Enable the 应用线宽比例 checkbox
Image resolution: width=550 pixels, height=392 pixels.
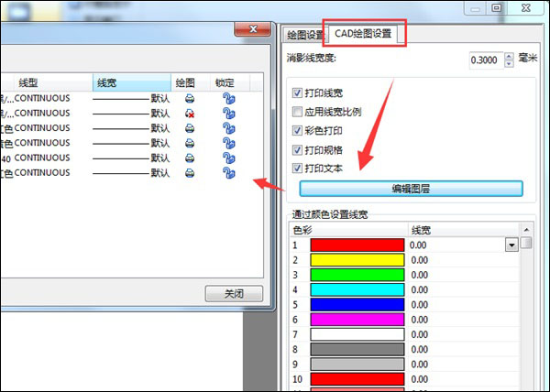point(297,112)
